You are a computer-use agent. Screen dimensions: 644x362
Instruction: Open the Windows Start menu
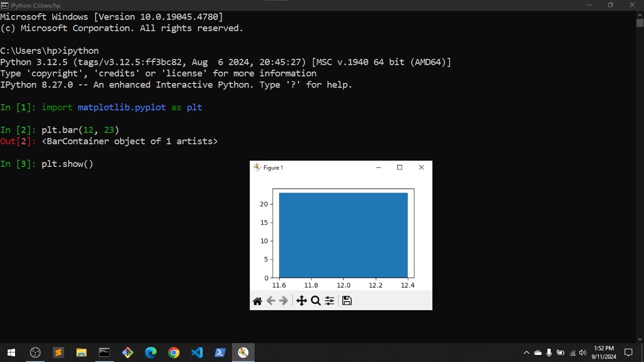click(11, 352)
